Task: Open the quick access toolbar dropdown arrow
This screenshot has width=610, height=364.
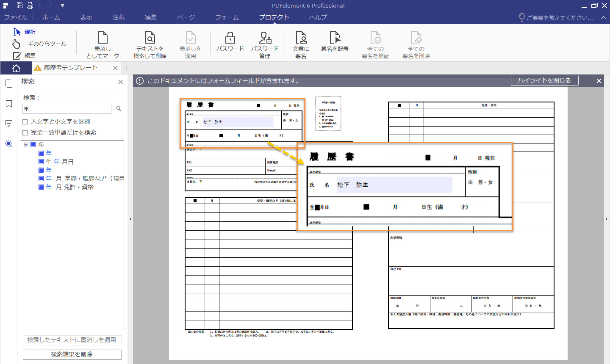Action: [x=62, y=6]
